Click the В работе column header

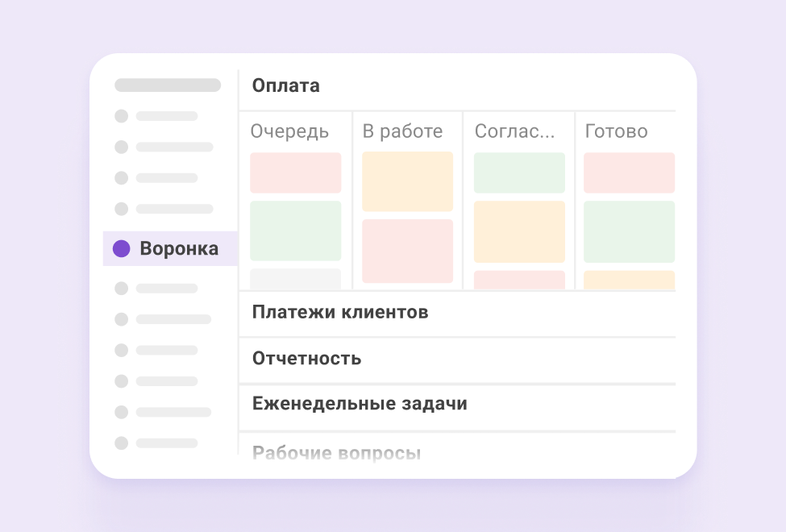click(x=402, y=131)
